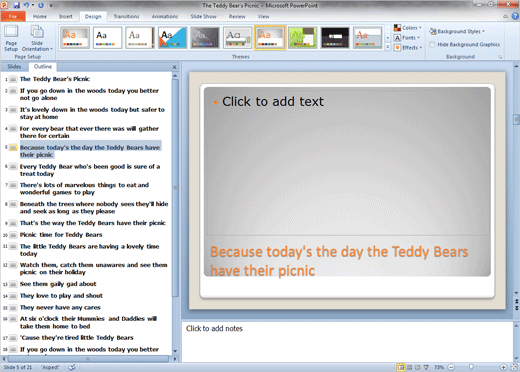Open the Background Styles dropdown
520x372 pixels.
tap(457, 31)
